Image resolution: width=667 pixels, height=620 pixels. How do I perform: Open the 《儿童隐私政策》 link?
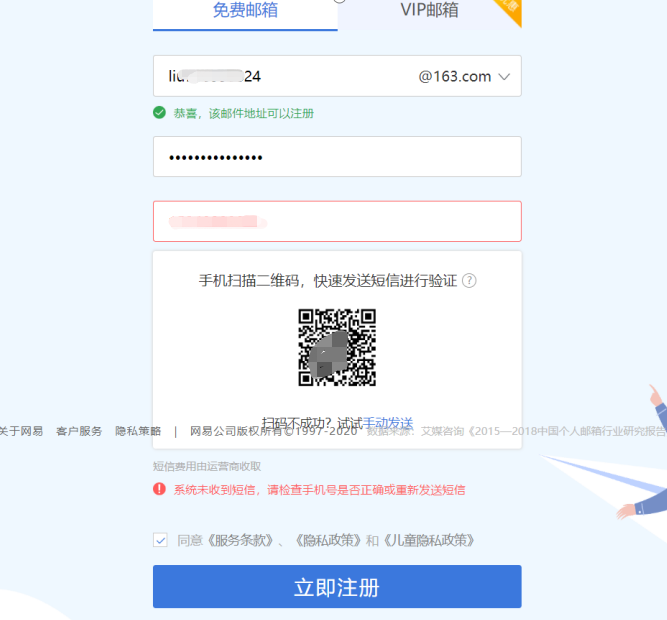pos(429,540)
